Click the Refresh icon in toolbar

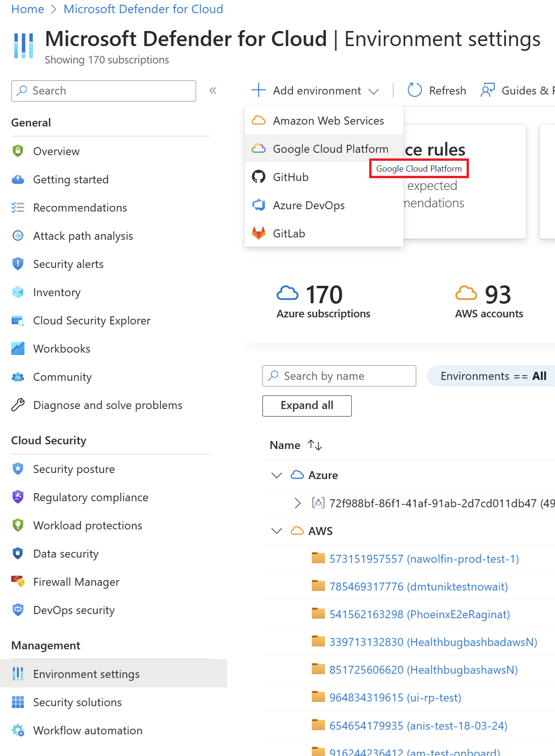click(x=414, y=90)
